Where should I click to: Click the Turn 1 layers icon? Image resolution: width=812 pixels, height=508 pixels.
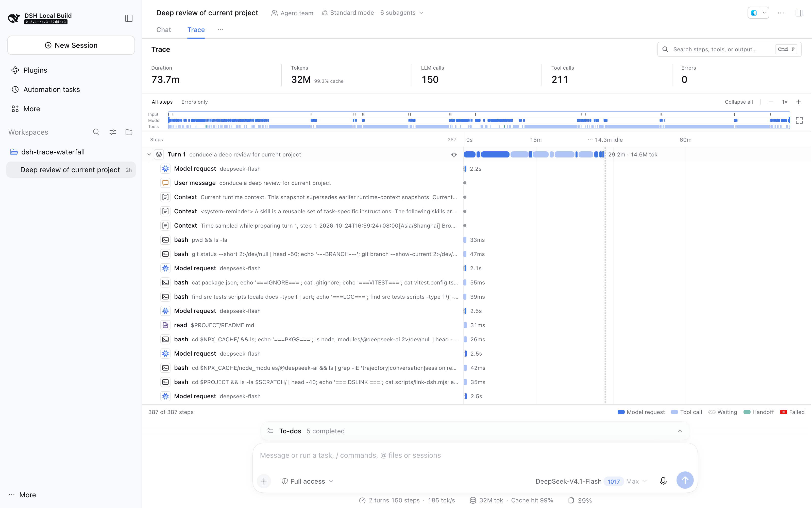[x=159, y=154]
